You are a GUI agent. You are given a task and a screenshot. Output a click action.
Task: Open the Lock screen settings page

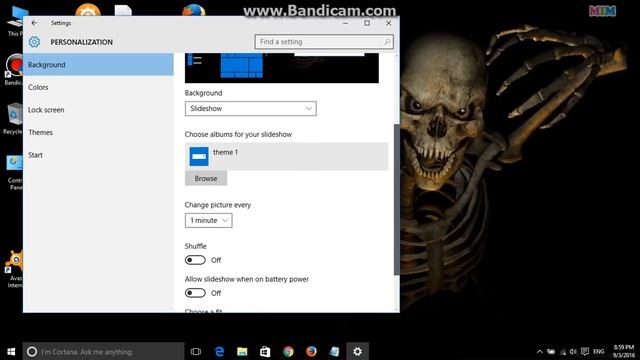click(98, 110)
